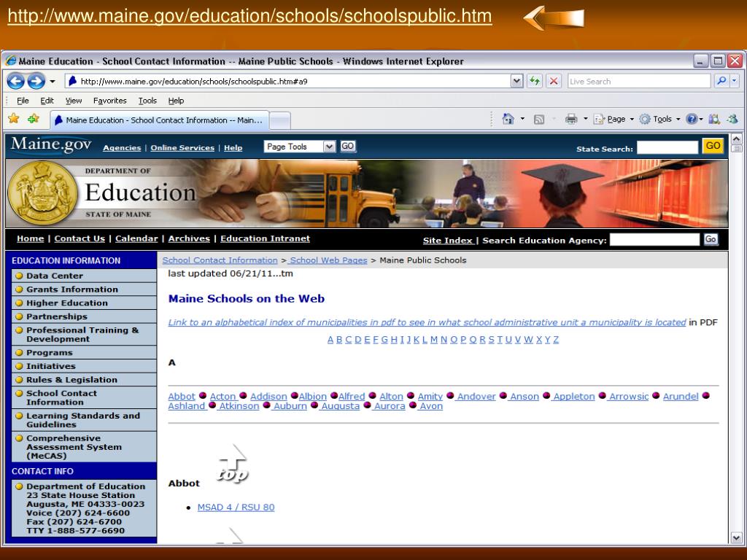Expand the address bar history dropdown
747x560 pixels.
tap(517, 81)
